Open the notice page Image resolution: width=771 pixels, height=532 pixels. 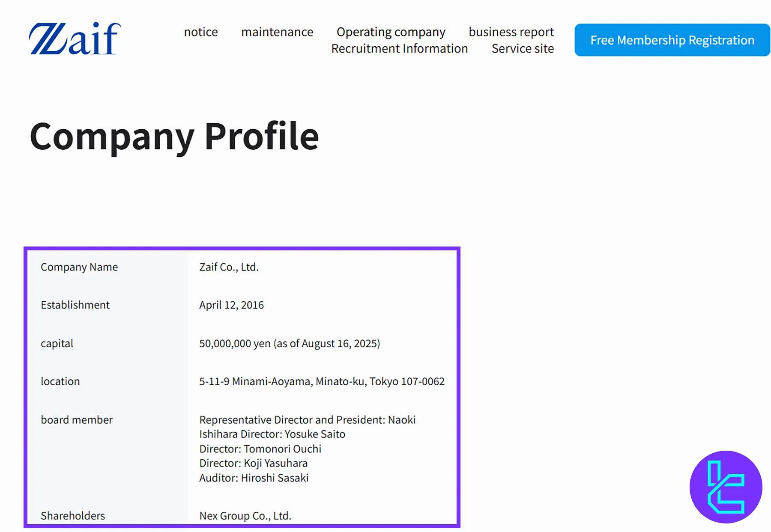[x=200, y=32]
